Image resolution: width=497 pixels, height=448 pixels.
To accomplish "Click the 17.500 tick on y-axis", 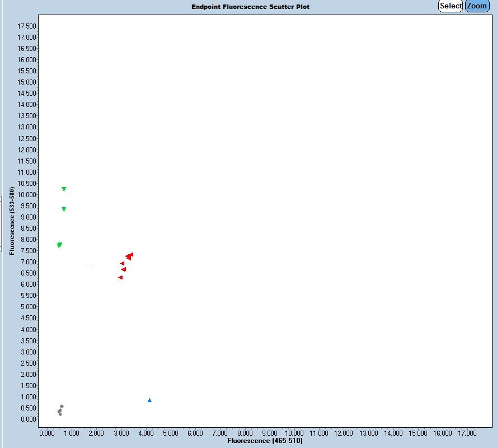I will (27, 26).
